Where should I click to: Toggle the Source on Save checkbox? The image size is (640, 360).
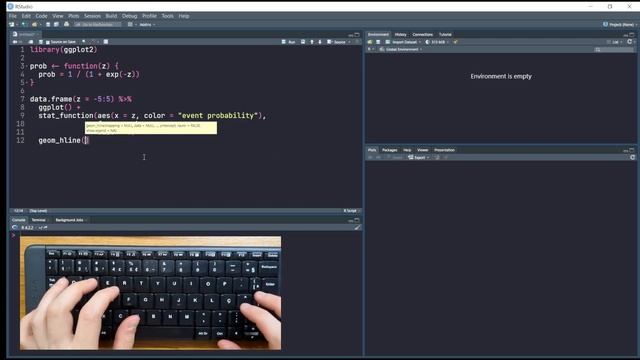[48, 42]
